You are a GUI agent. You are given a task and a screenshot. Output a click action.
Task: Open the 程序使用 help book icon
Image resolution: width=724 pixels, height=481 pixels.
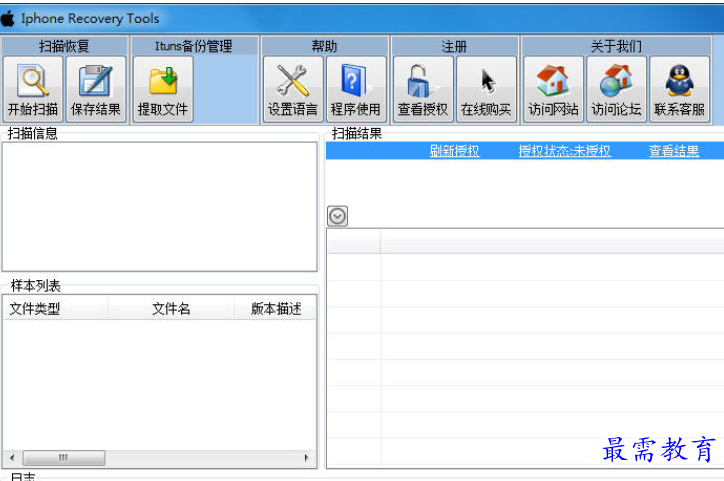(355, 80)
